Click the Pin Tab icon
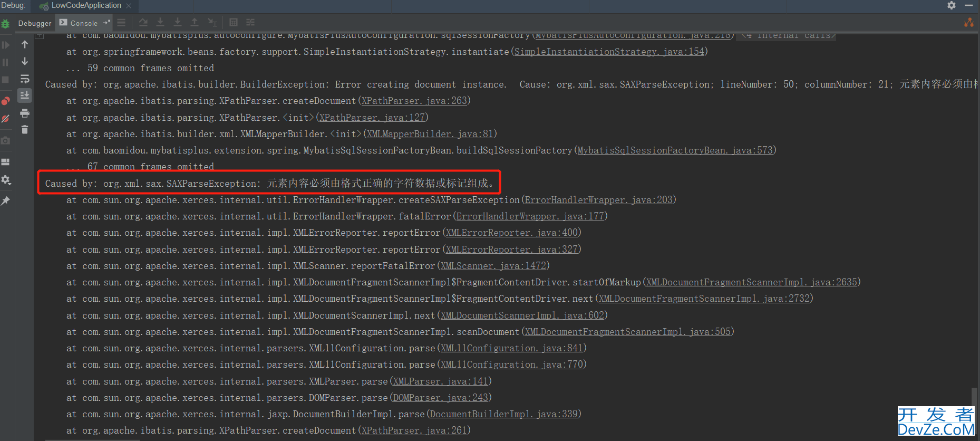980x441 pixels. click(x=6, y=201)
